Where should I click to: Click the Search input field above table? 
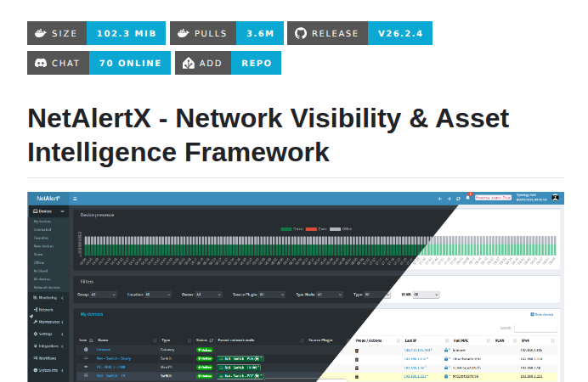point(535,328)
